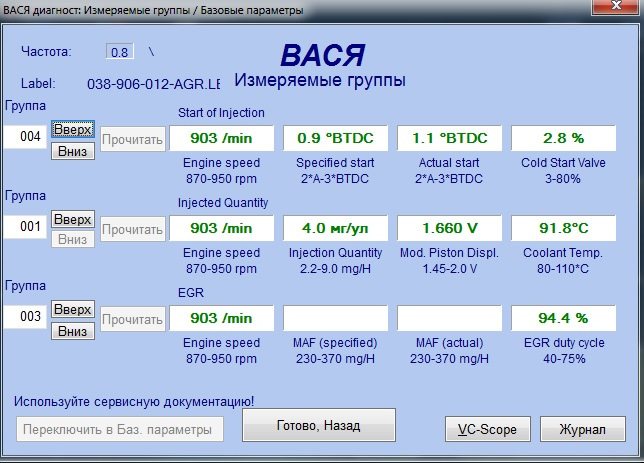Click Вниз button for group 004
The height and width of the screenshot is (463, 644).
[73, 151]
